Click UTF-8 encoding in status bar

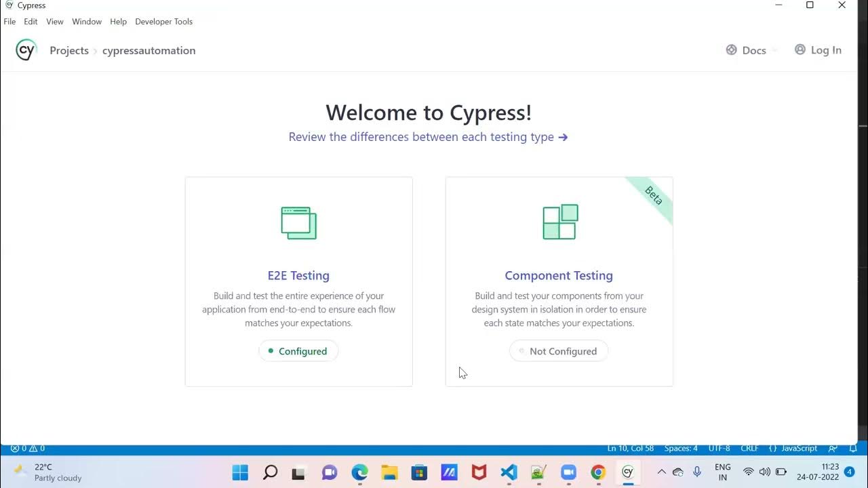coord(719,448)
